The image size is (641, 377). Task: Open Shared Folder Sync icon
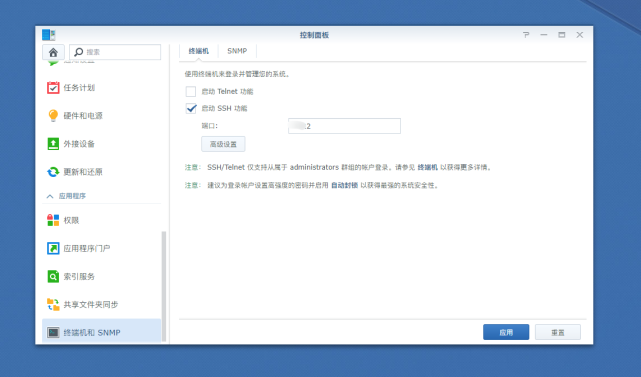[53, 304]
